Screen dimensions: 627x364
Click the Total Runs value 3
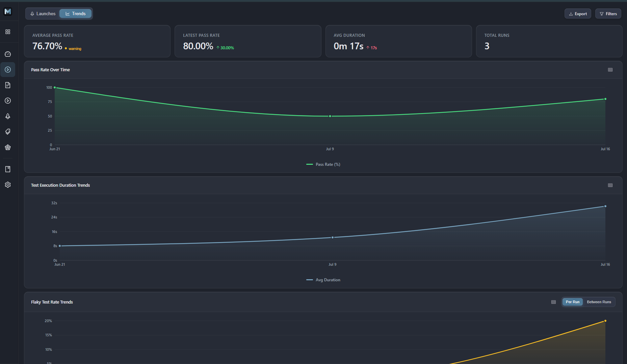point(487,46)
